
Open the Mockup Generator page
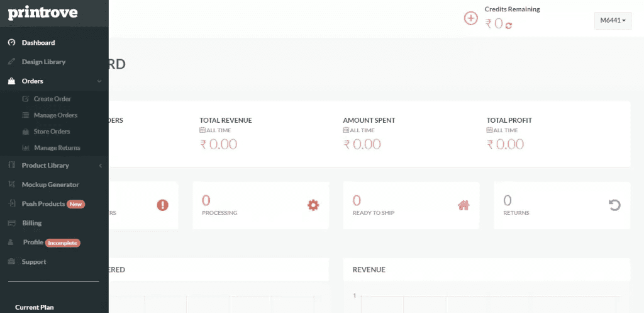(x=50, y=185)
